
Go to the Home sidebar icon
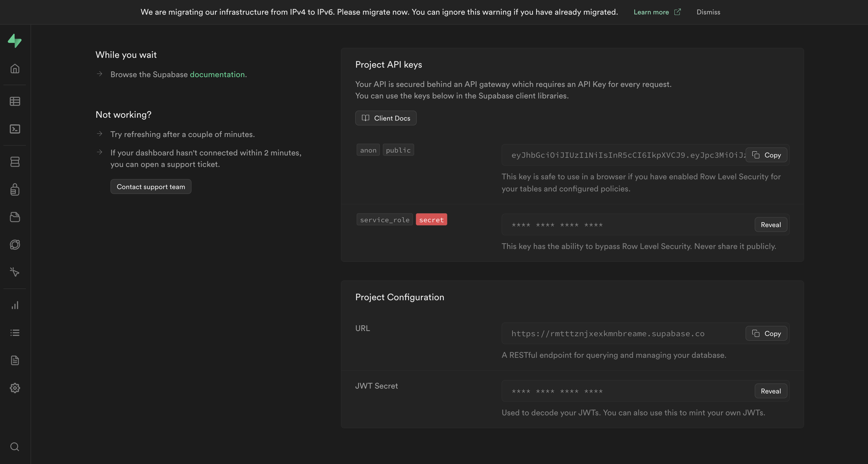pos(15,69)
